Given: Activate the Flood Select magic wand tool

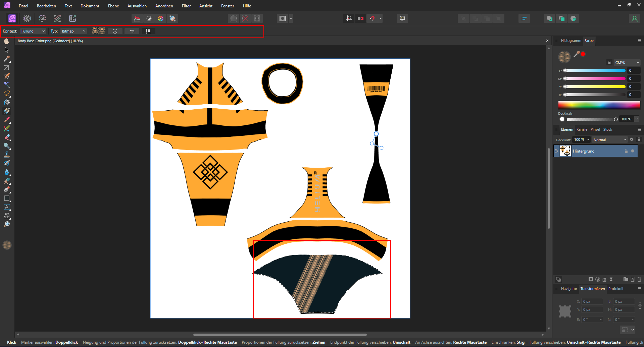Looking at the screenshot, I should pyautogui.click(x=7, y=85).
